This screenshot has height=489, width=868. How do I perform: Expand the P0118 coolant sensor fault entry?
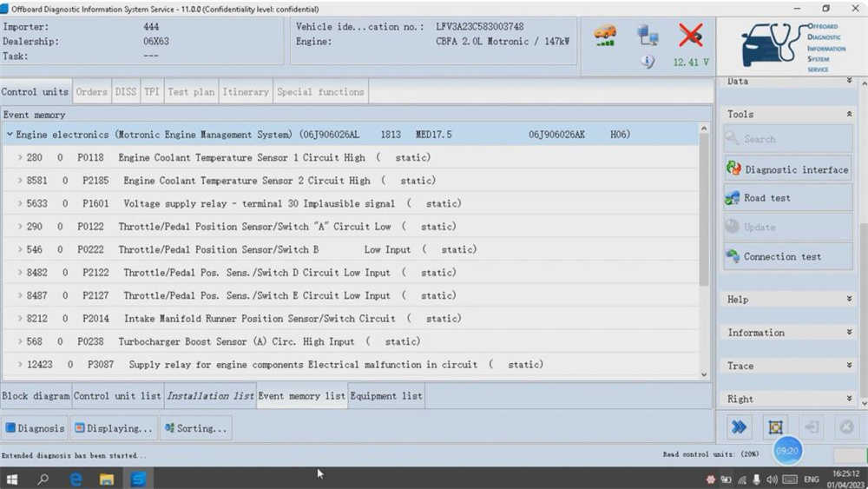click(19, 158)
